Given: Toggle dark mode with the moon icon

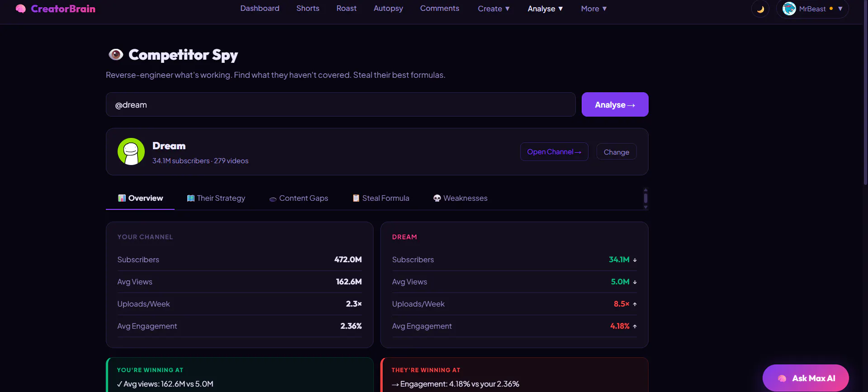Looking at the screenshot, I should point(760,9).
